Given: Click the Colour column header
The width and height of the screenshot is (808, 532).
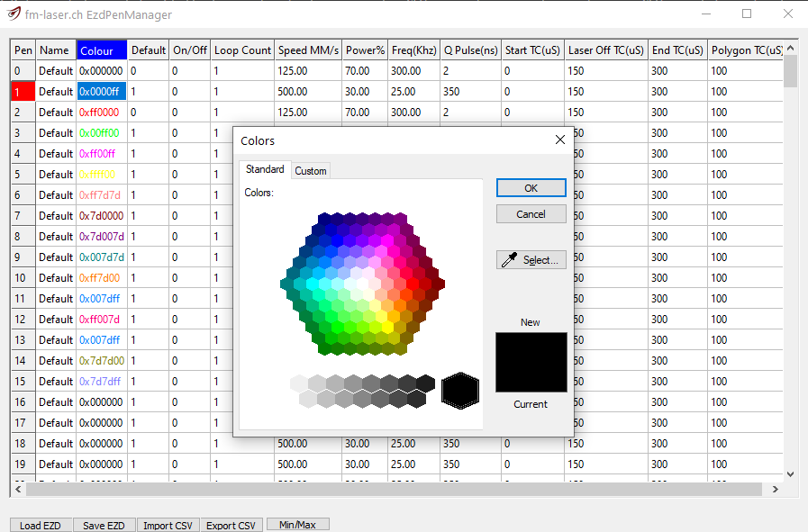Looking at the screenshot, I should 102,50.
